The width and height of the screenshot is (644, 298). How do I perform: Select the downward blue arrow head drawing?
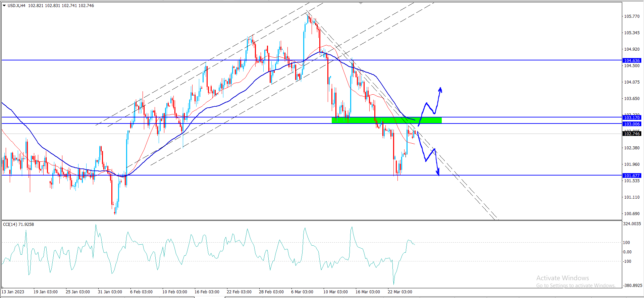(438, 173)
